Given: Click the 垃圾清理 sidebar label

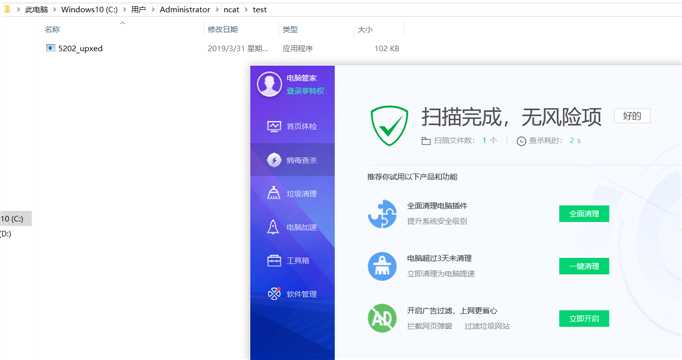Looking at the screenshot, I should [x=301, y=193].
